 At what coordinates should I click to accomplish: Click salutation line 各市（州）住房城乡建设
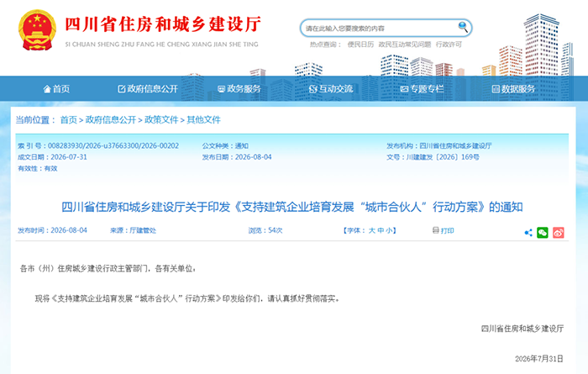pos(108,268)
